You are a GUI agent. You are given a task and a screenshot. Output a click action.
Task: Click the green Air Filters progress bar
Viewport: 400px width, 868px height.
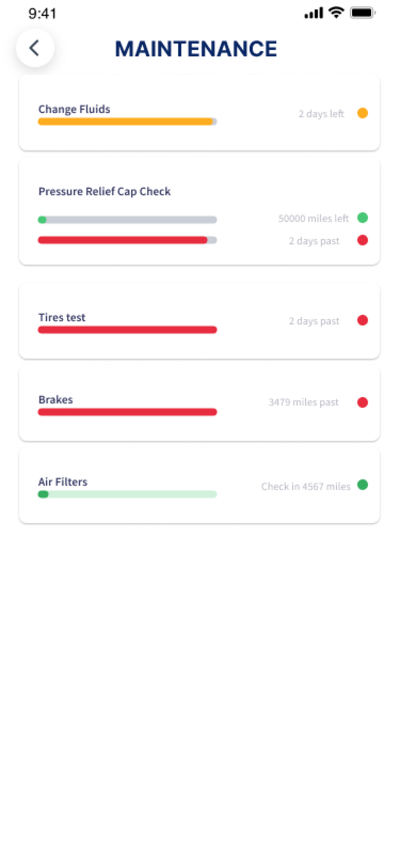click(127, 494)
